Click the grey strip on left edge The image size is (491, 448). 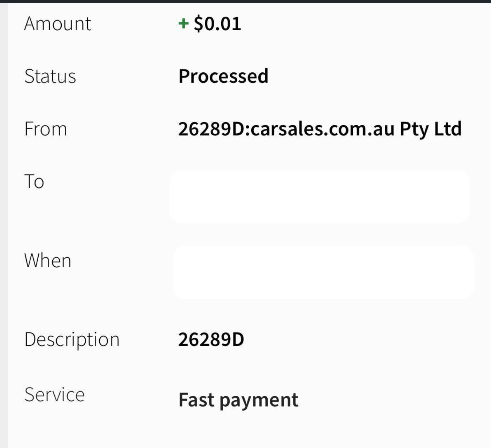coord(4,223)
